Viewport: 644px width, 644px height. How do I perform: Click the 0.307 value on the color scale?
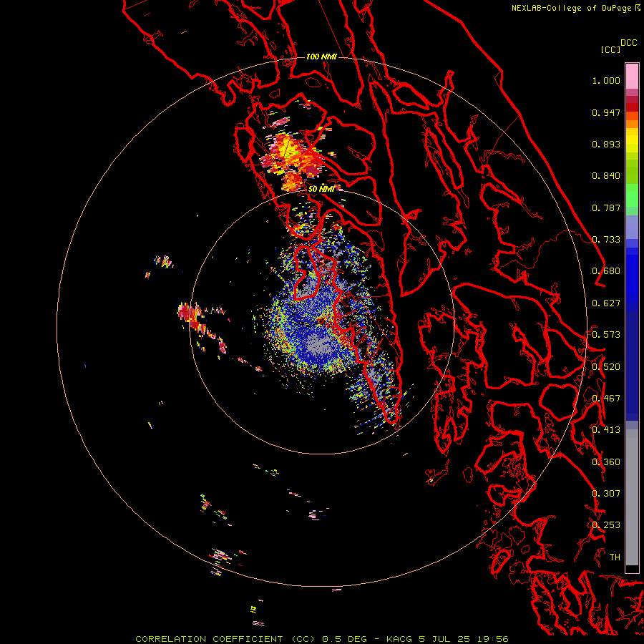[x=606, y=494]
